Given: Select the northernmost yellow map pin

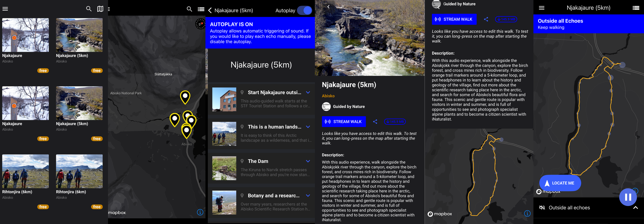Looking at the screenshot, I should click(185, 97).
